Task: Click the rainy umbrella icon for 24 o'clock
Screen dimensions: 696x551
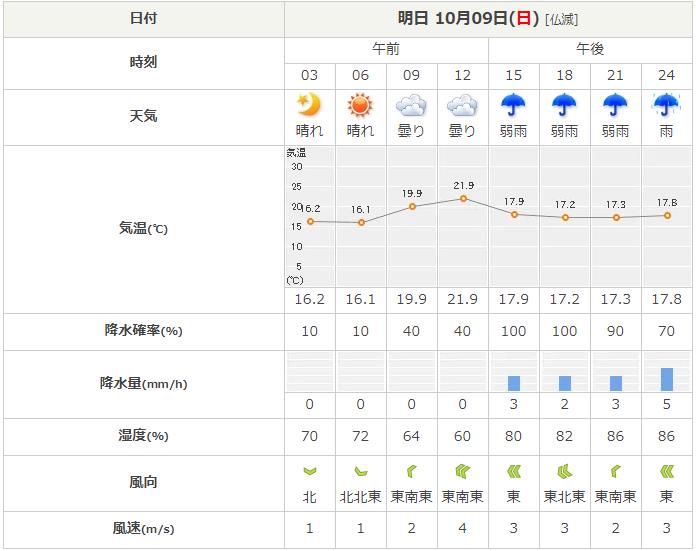Action: (666, 105)
